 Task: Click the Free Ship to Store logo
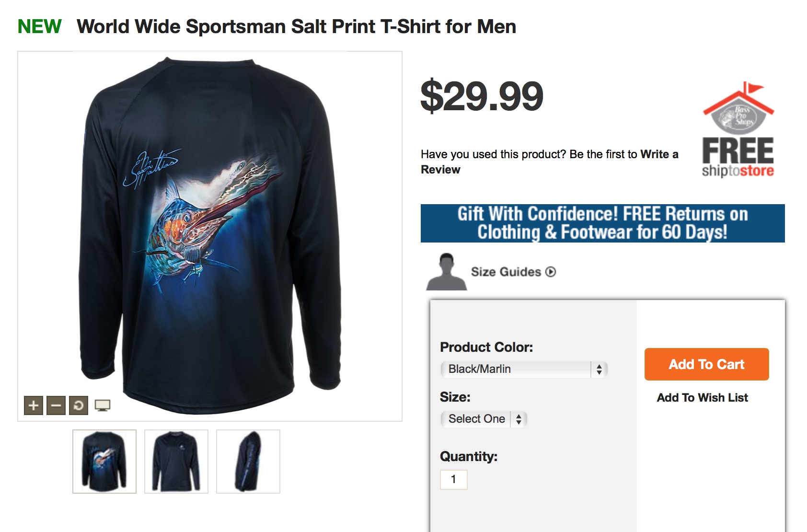tap(738, 130)
